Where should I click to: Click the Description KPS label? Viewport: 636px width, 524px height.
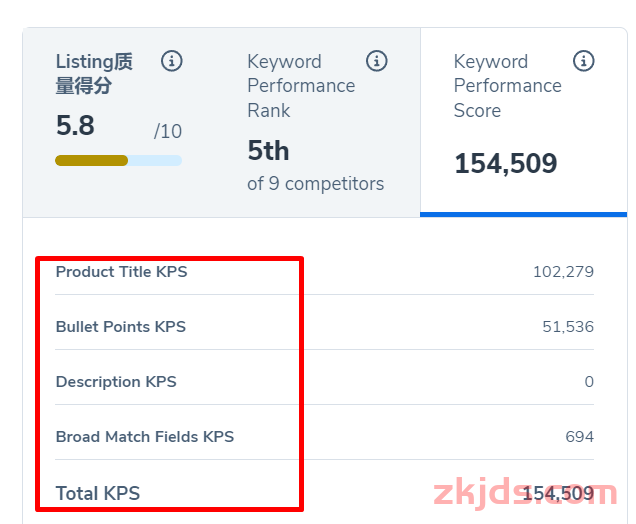tap(116, 382)
